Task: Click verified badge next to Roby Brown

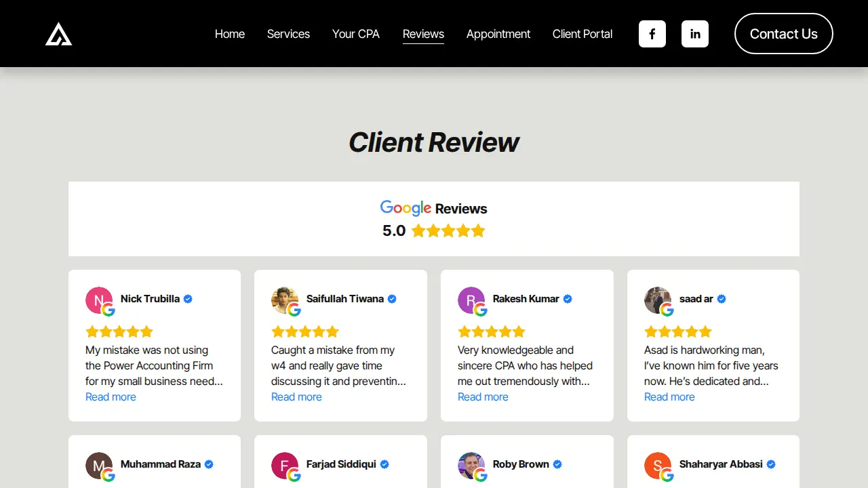Action: point(557,464)
